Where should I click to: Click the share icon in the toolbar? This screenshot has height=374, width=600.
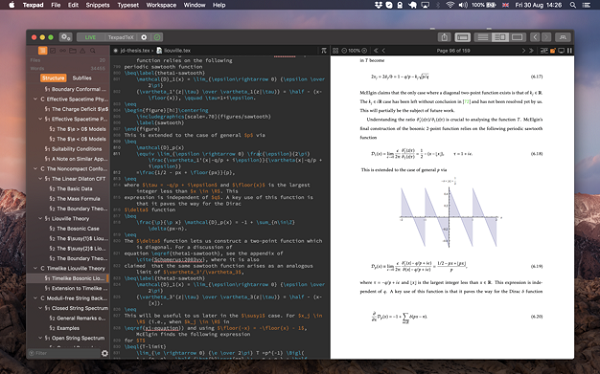coord(444,37)
